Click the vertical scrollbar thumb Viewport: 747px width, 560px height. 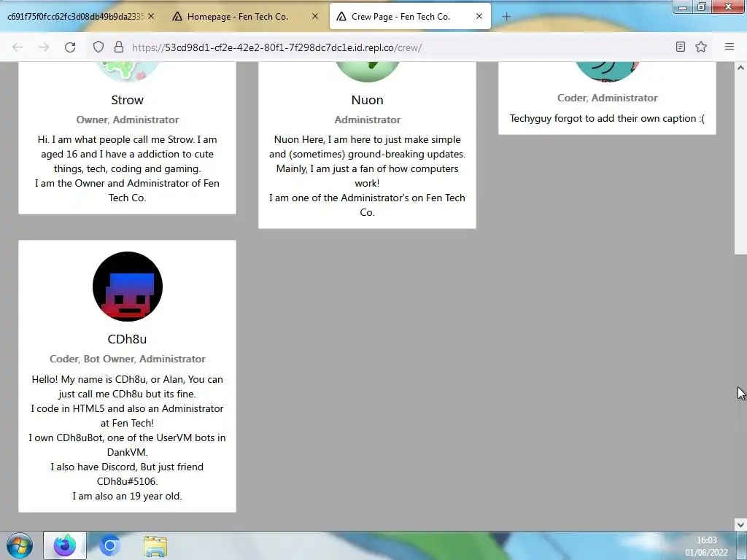(x=740, y=164)
